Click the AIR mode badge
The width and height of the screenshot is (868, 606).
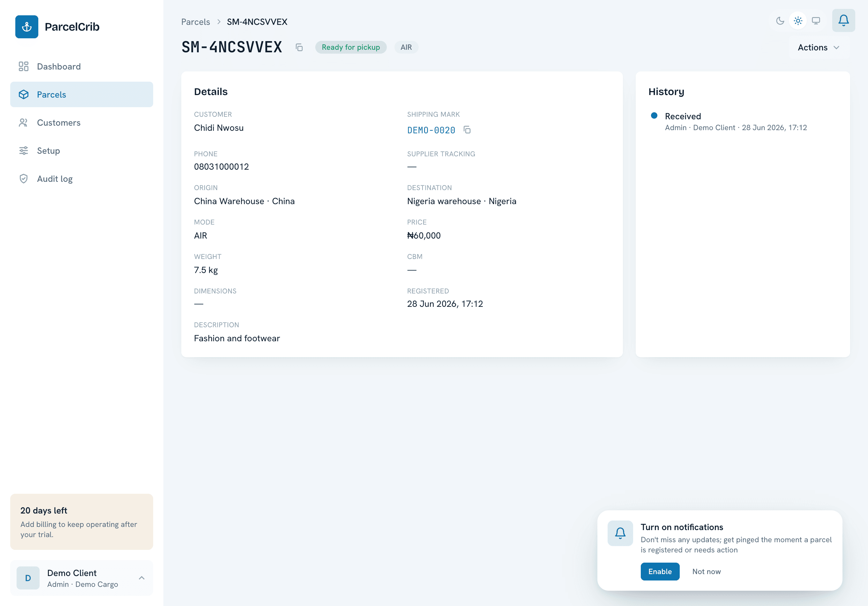pyautogui.click(x=406, y=47)
